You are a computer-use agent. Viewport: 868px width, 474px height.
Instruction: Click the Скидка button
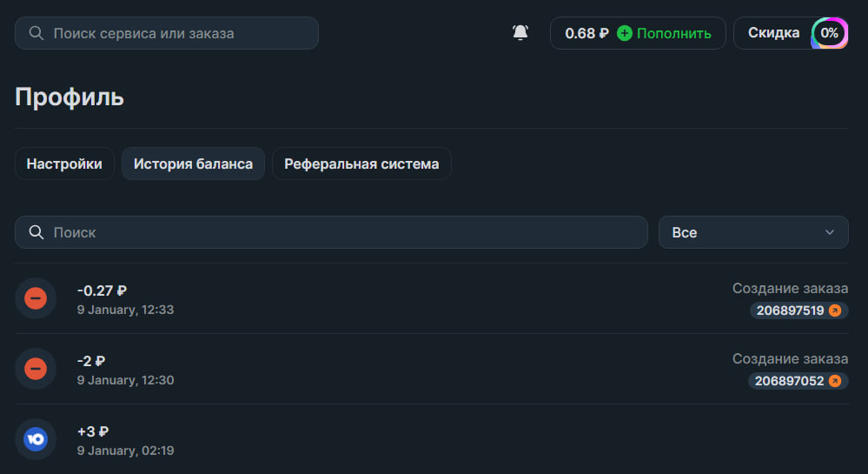(x=773, y=33)
